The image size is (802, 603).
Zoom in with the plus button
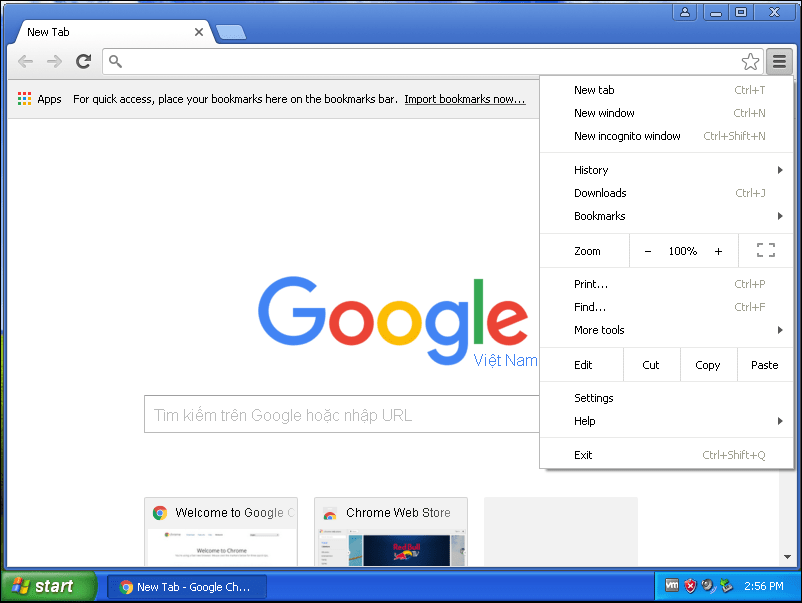click(x=718, y=251)
